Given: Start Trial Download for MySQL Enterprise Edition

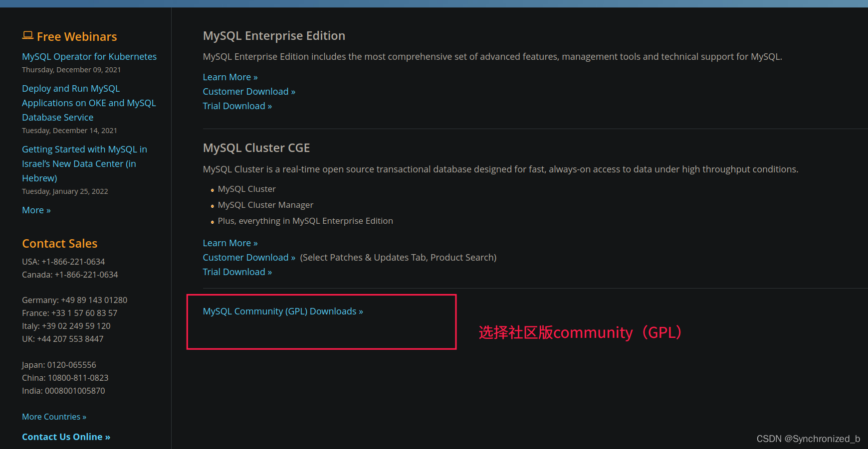Looking at the screenshot, I should [237, 106].
